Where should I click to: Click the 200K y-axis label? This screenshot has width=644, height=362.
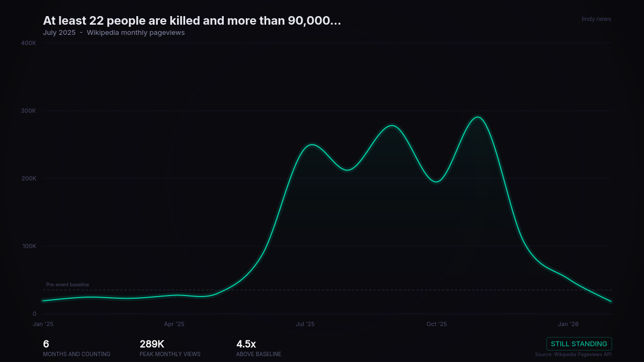click(28, 179)
